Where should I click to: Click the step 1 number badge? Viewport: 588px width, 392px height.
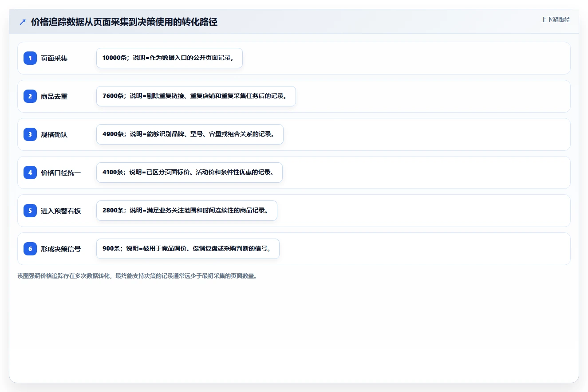[x=30, y=58]
